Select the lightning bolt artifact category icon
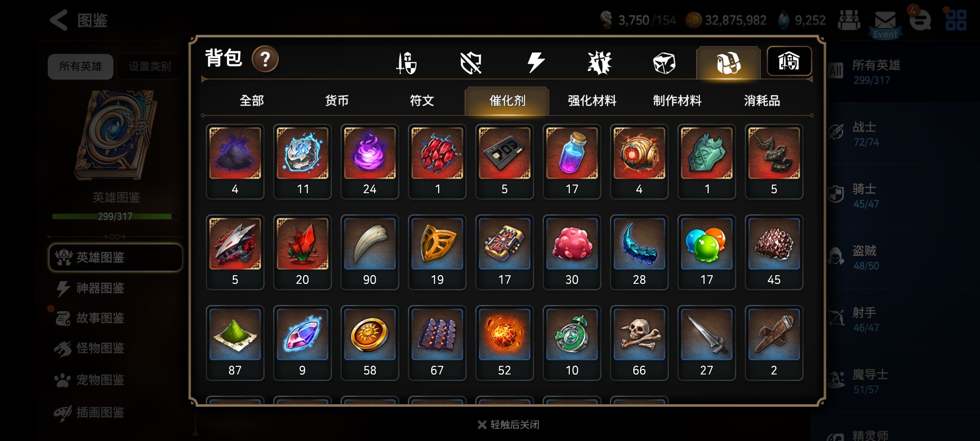980x441 pixels. coord(535,62)
